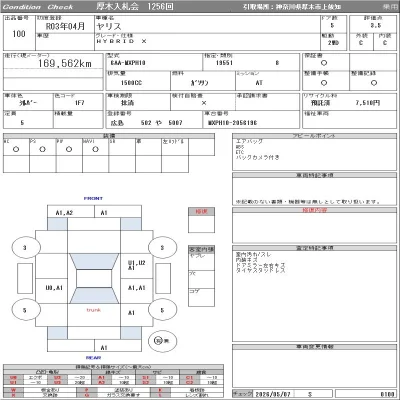Click the 検査特記事項 section header

tap(314, 248)
